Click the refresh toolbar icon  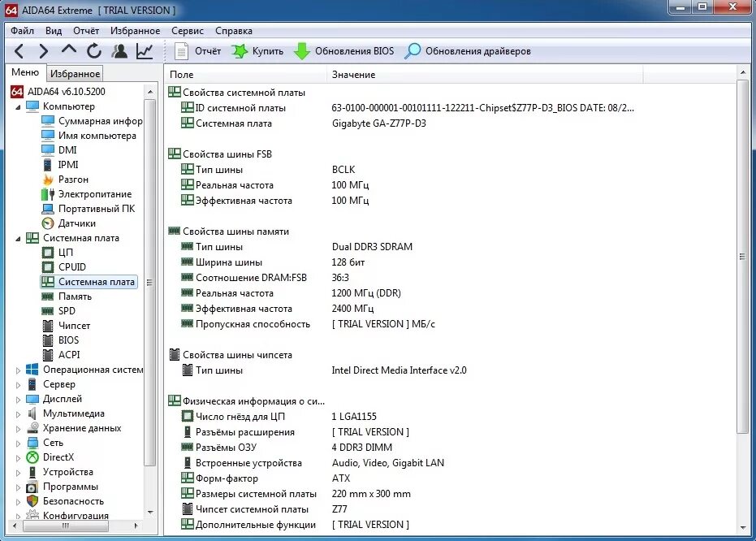[94, 51]
